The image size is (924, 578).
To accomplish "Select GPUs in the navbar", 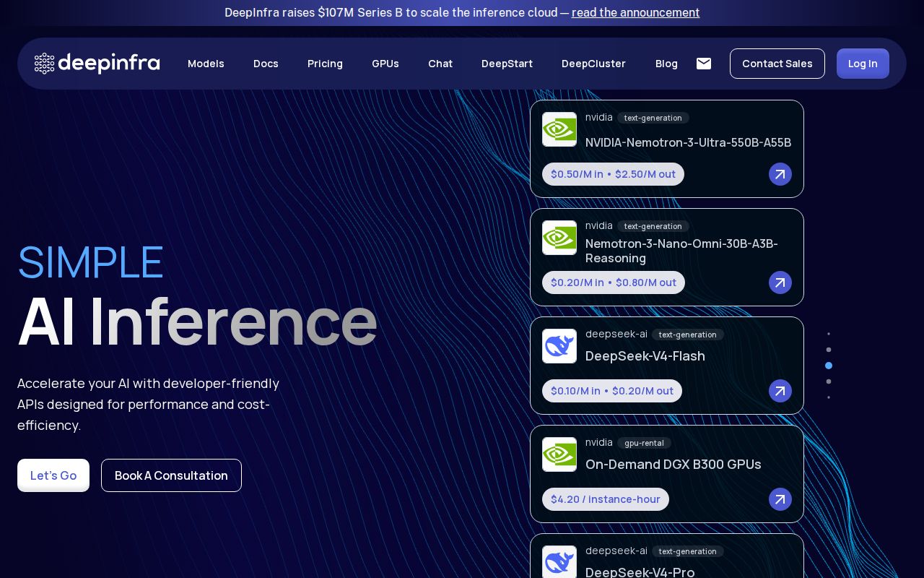I will click(385, 64).
